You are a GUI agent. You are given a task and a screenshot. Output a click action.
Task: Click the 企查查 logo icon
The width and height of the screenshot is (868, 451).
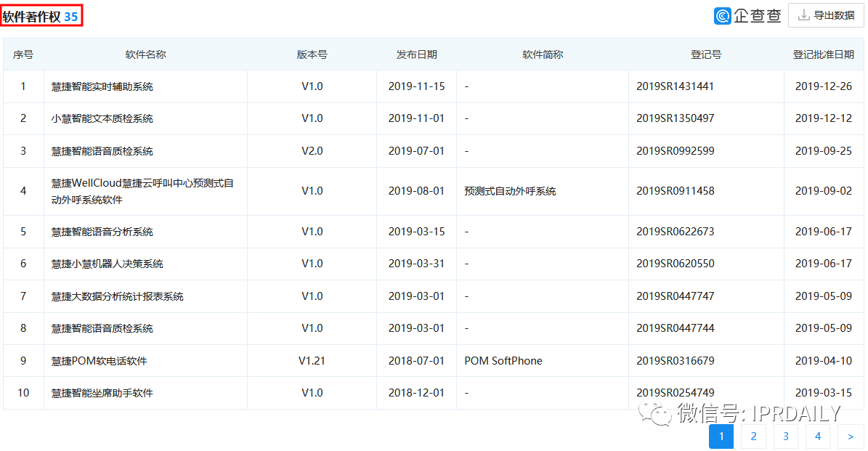[x=723, y=15]
